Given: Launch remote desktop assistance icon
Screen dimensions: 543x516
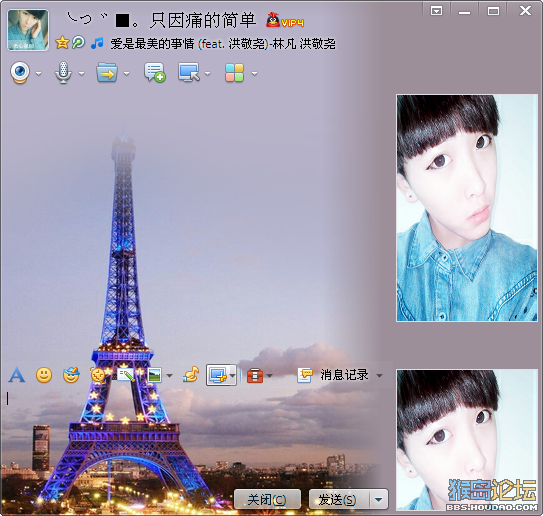Looking at the screenshot, I should tap(189, 73).
